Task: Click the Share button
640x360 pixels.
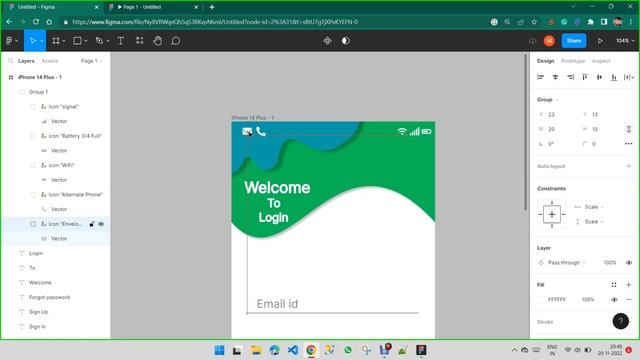Action: [x=574, y=41]
